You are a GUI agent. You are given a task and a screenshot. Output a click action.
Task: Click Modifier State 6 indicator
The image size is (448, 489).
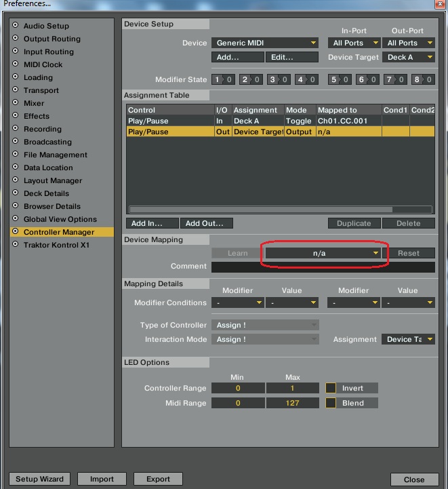pyautogui.click(x=367, y=79)
